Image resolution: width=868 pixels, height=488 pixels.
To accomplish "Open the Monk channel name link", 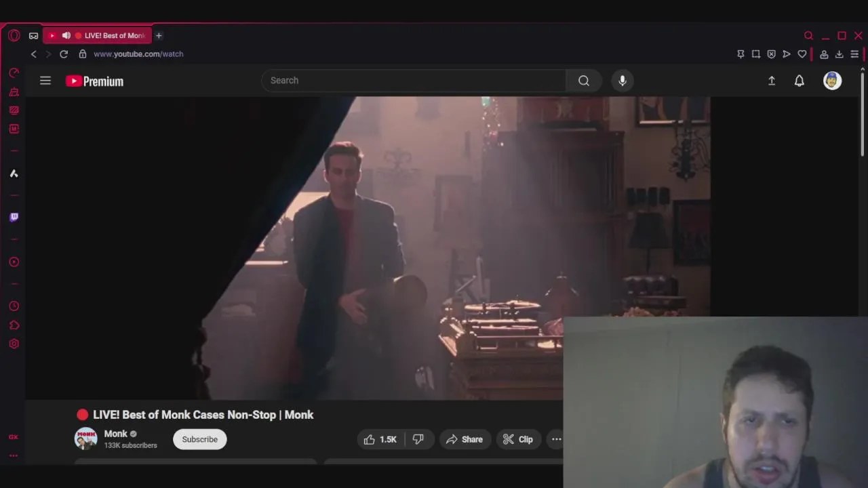I will (116, 434).
